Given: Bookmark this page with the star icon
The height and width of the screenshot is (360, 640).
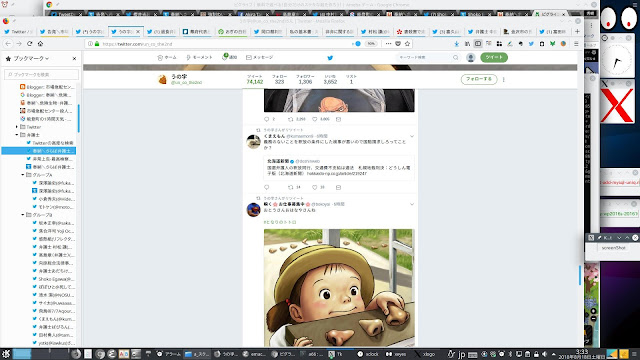Looking at the screenshot, I should coord(407,44).
